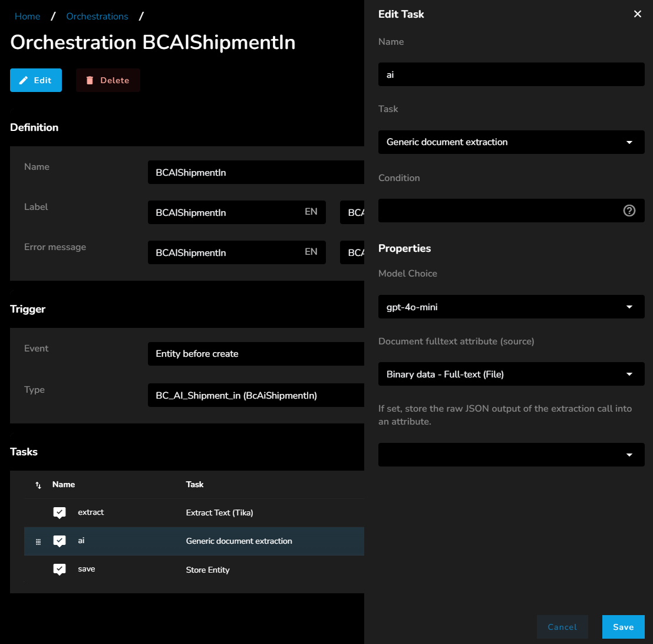Save the edited task

tap(623, 627)
